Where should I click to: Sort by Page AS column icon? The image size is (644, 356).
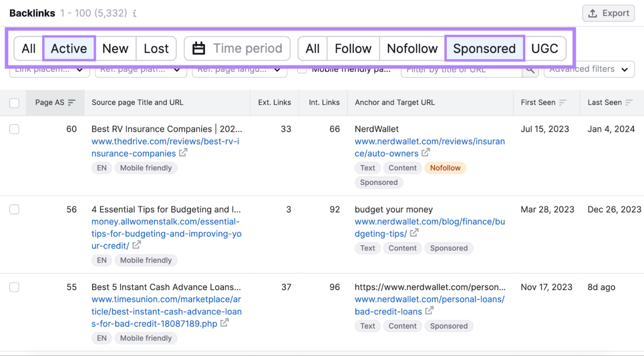click(71, 103)
